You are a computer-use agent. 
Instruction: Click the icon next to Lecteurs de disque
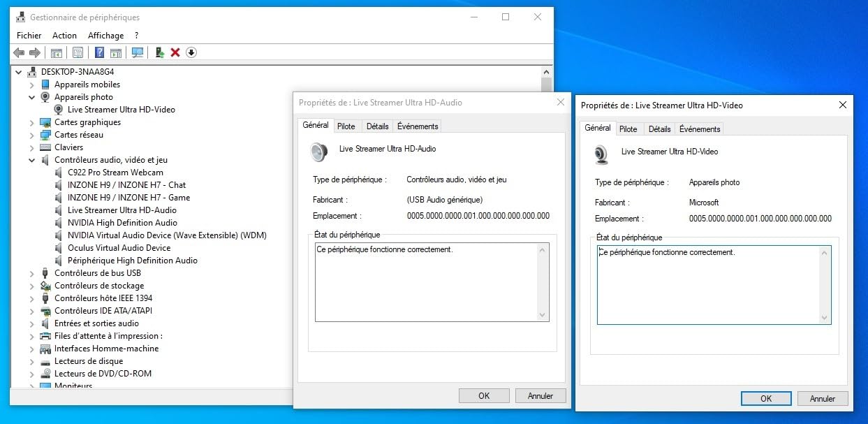pyautogui.click(x=45, y=361)
